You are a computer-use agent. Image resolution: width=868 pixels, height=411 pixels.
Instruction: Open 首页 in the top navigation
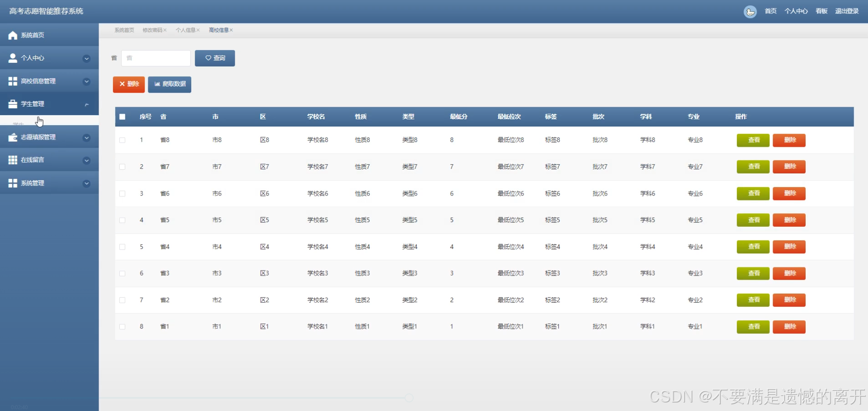pyautogui.click(x=771, y=11)
